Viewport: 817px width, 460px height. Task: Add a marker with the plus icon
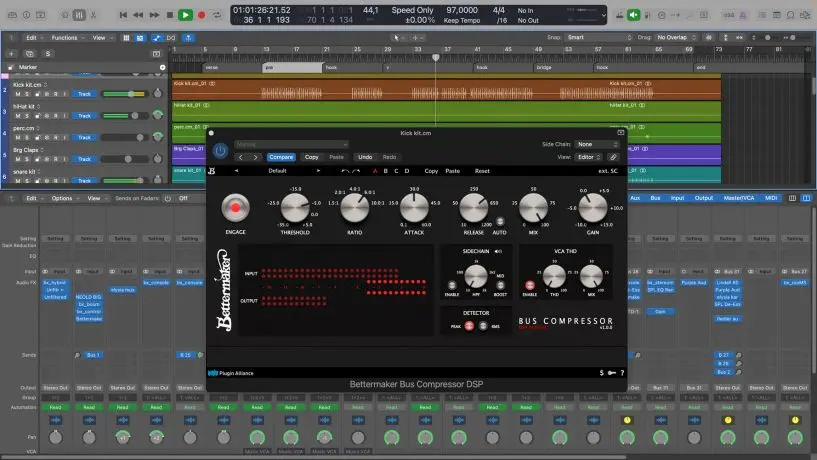[163, 67]
